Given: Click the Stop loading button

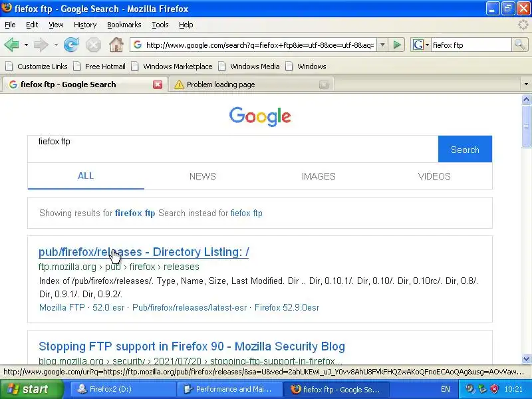Looking at the screenshot, I should click(93, 45).
